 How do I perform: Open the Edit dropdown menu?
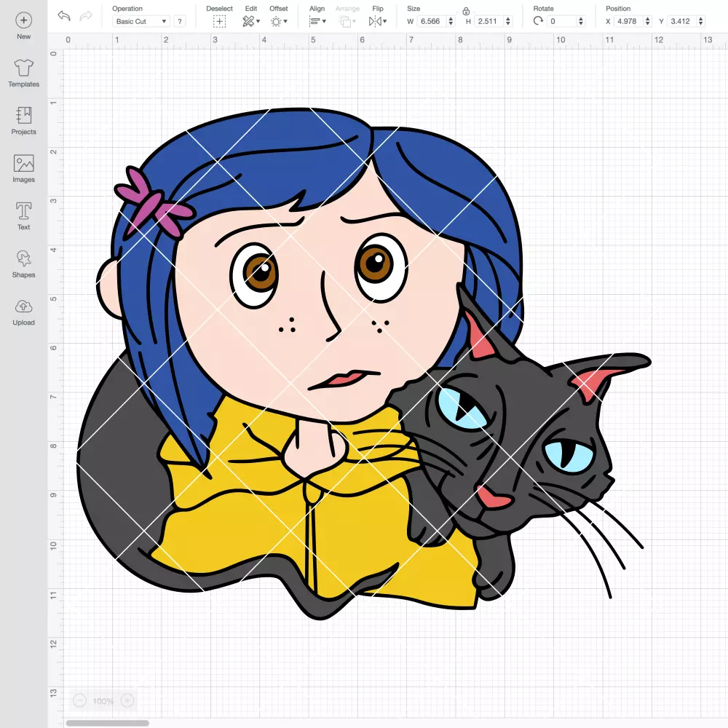pos(251,21)
